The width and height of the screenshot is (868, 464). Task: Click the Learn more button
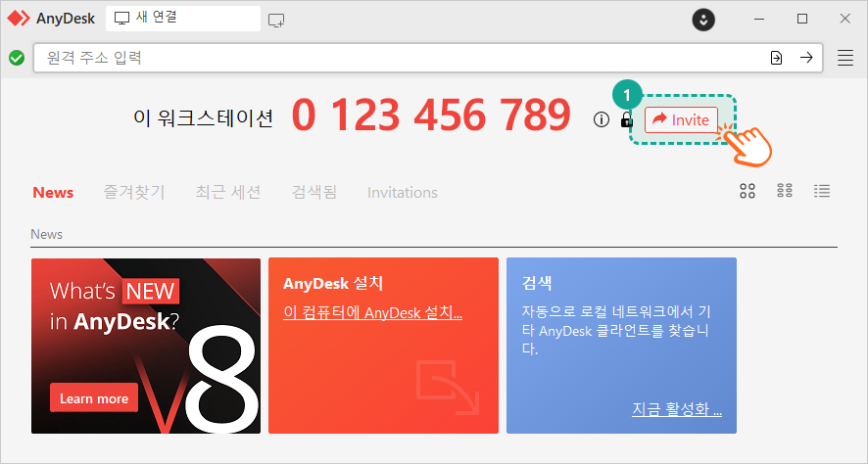pos(94,398)
